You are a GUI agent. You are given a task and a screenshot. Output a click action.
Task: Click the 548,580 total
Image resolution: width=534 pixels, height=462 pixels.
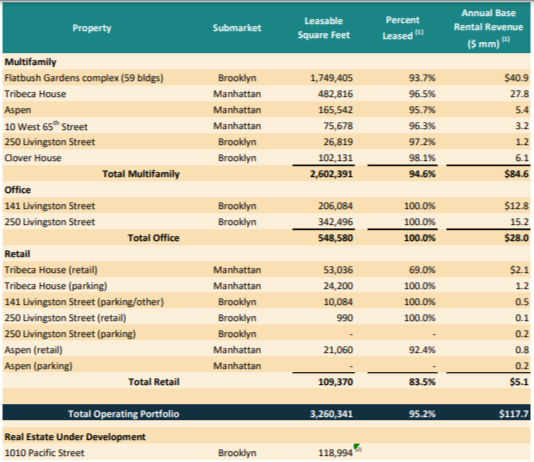pyautogui.click(x=335, y=238)
